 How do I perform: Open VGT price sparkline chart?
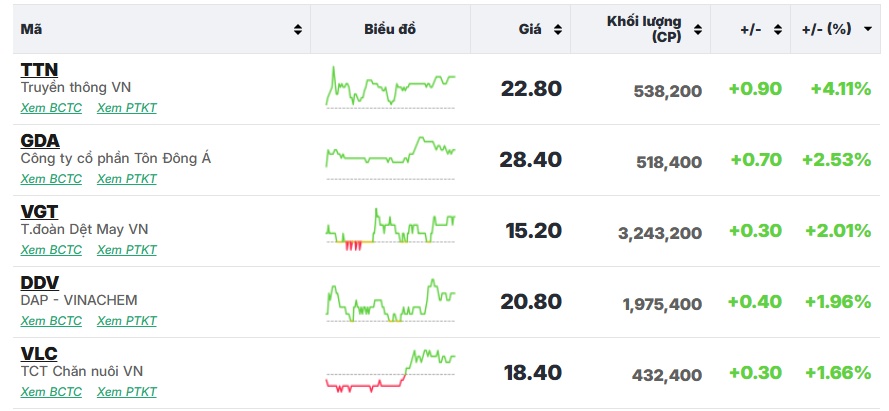point(390,230)
